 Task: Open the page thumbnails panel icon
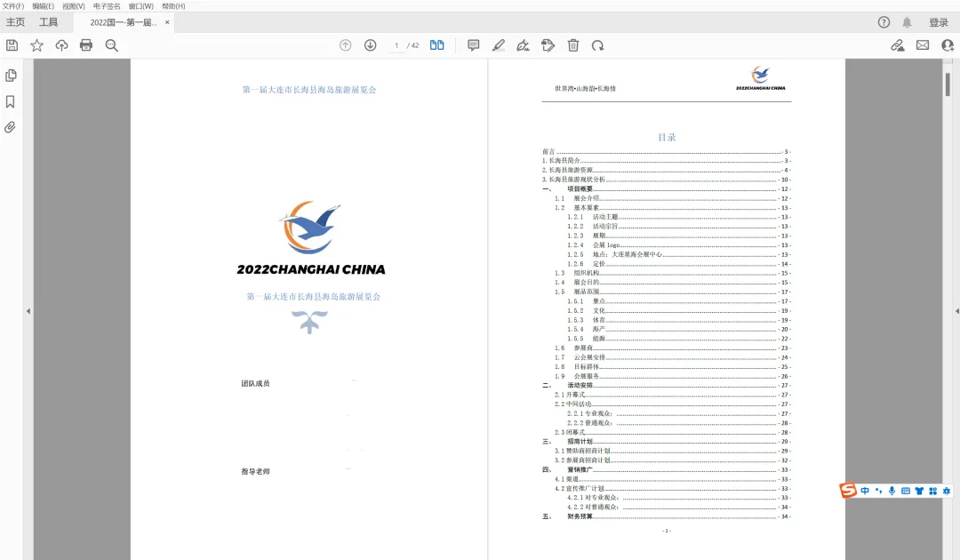(x=11, y=76)
